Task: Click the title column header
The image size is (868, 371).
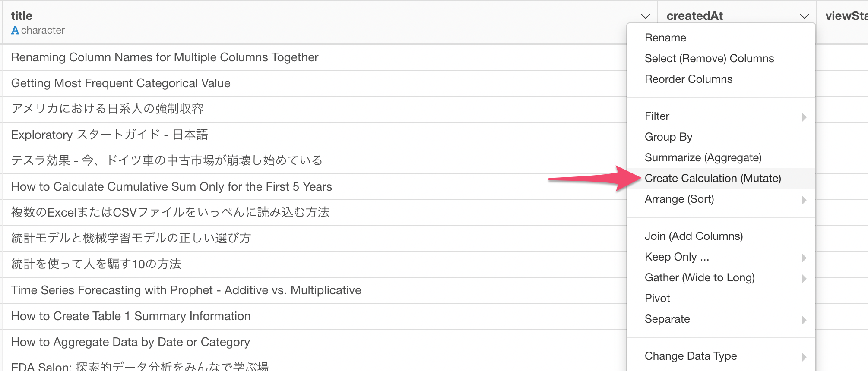Action: 22,16
